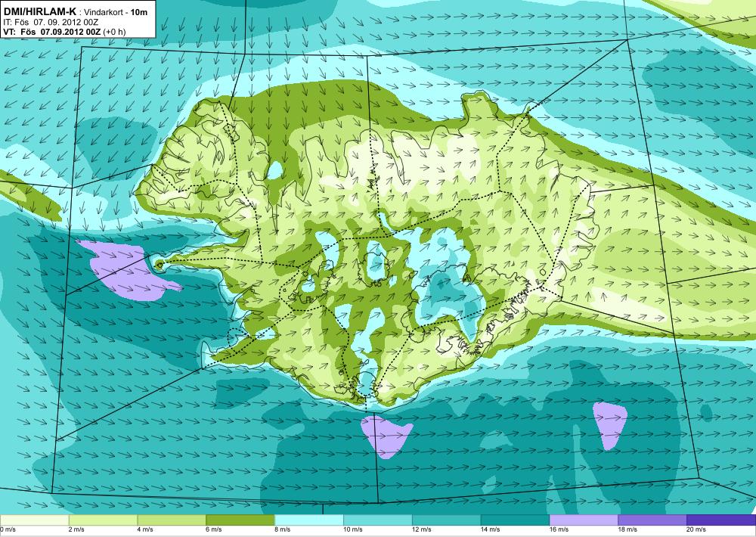Image resolution: width=756 pixels, height=537 pixels.
Task: Select the IT: Fös 07. 09. 2012 00Z line
Action: (x=51, y=22)
